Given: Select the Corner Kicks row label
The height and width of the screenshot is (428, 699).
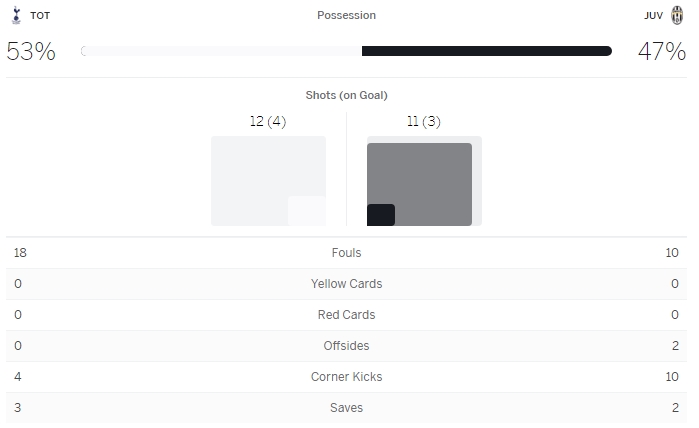Looking at the screenshot, I should (346, 377).
